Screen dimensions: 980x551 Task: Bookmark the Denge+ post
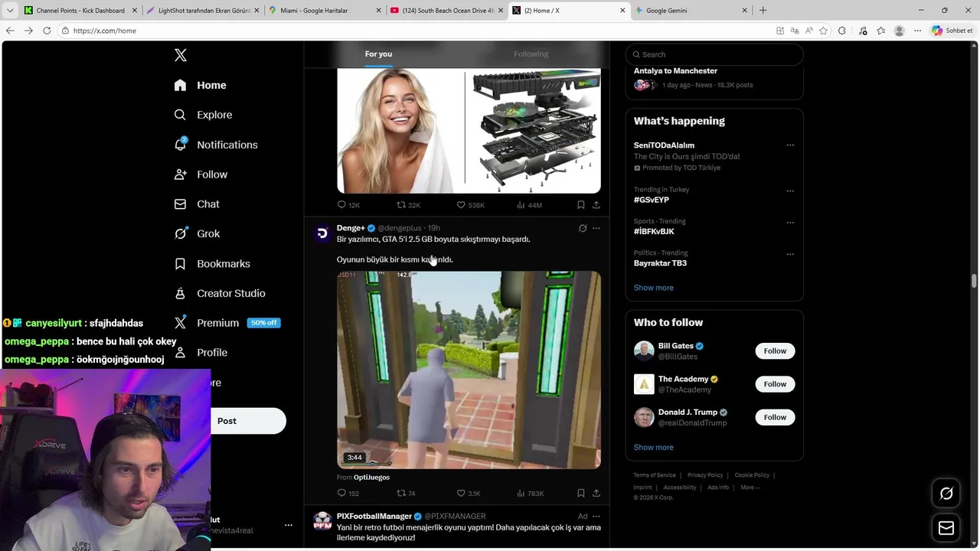[580, 493]
